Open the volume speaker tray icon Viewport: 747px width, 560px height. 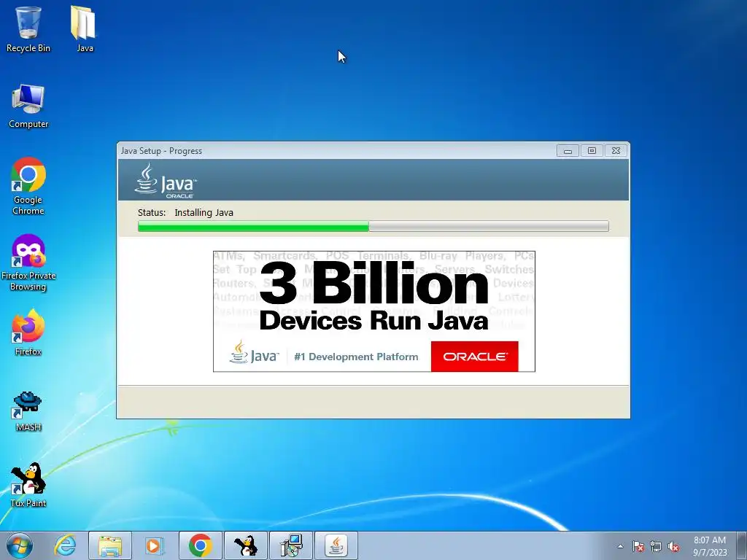coord(673,546)
